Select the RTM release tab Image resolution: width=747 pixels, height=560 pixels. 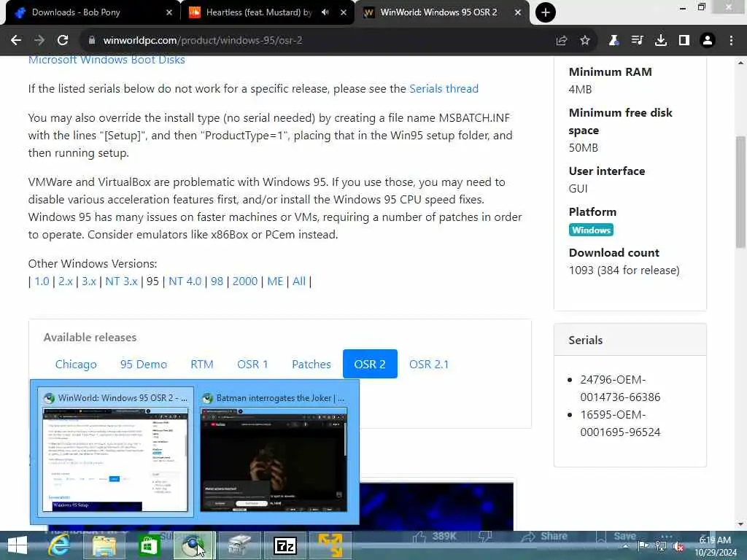(202, 365)
